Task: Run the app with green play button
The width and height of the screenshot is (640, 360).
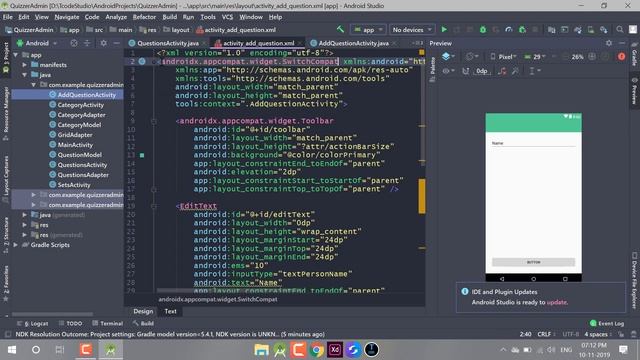Action: tap(444, 29)
